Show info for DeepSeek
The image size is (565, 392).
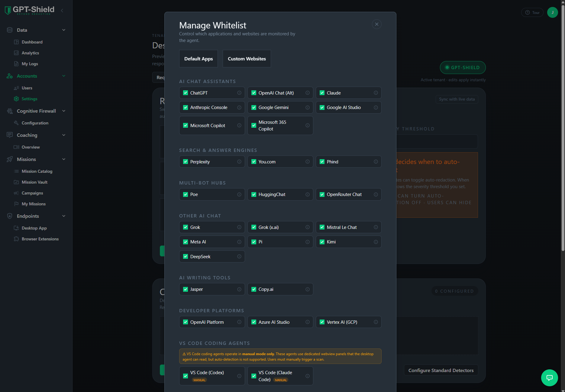239,256
